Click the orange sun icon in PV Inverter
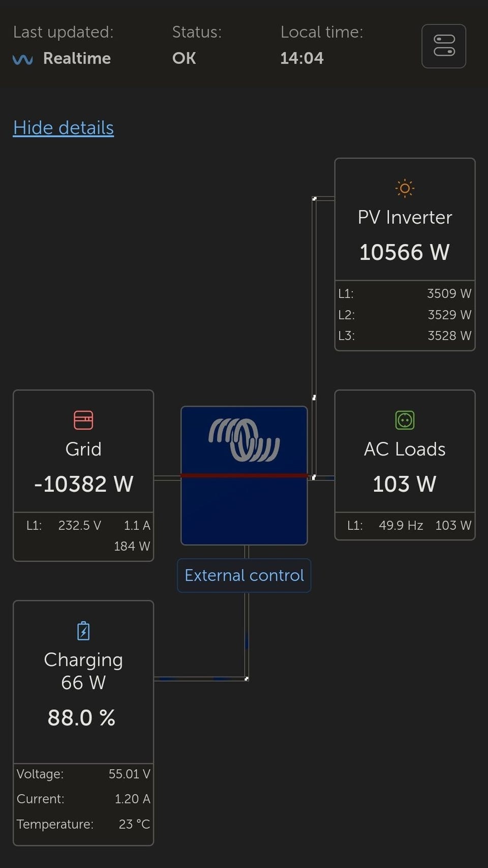 pos(405,188)
